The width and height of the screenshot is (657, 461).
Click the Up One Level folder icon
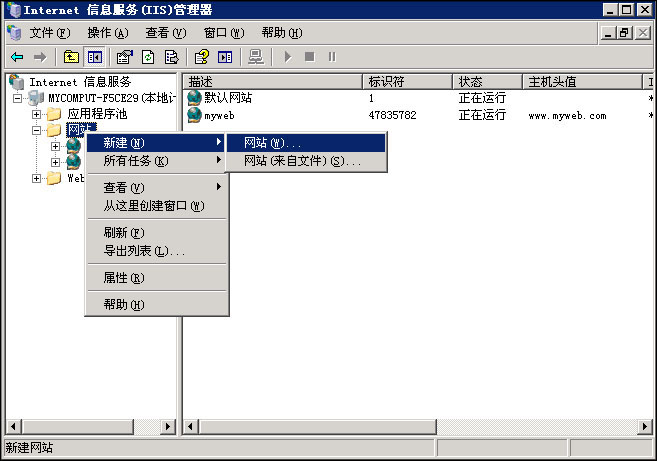72,57
